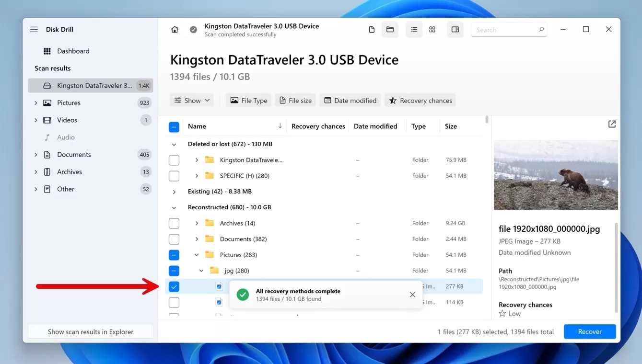Click the hamburger menu next to Disk Drill
Image resolution: width=642 pixels, height=364 pixels.
pyautogui.click(x=34, y=29)
